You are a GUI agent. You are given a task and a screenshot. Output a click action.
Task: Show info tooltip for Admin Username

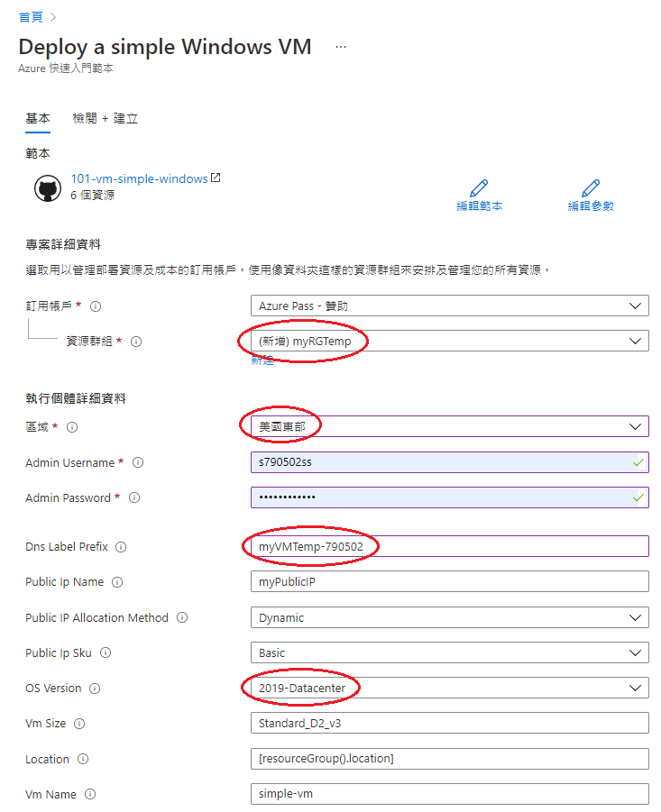tap(138, 462)
